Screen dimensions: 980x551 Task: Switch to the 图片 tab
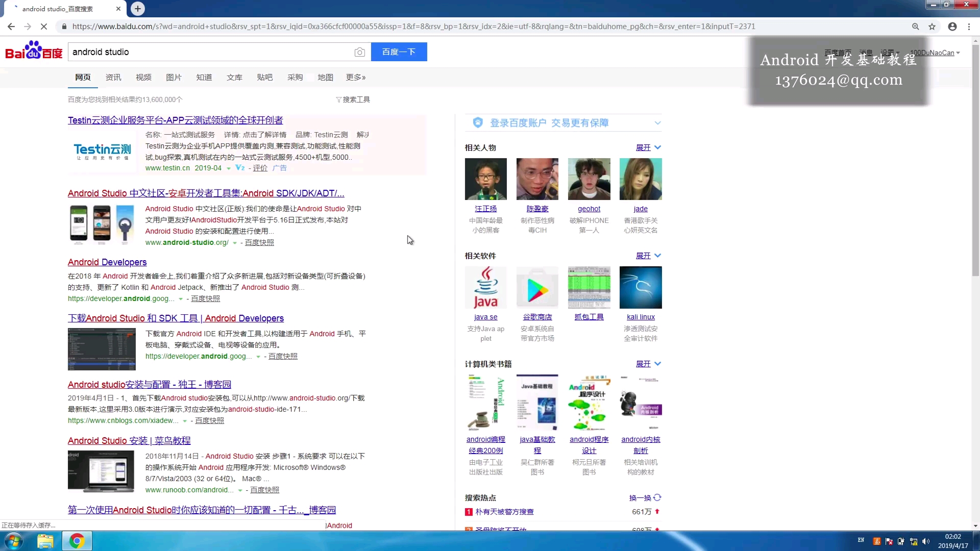[174, 77]
